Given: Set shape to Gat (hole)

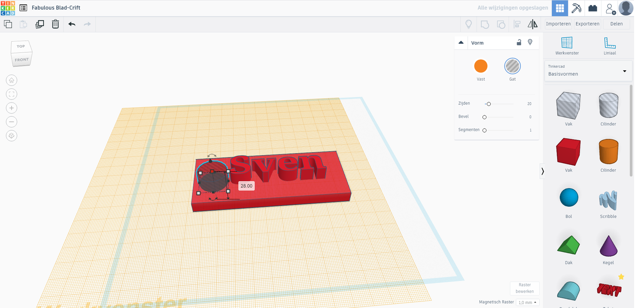Looking at the screenshot, I should pos(512,66).
